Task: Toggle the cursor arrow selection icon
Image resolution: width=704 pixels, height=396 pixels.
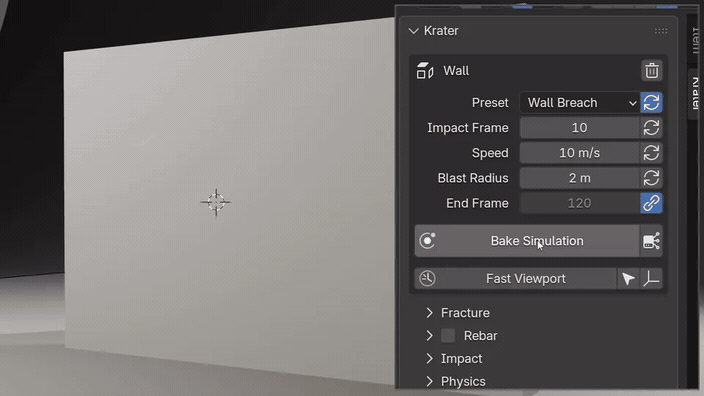Action: (628, 279)
